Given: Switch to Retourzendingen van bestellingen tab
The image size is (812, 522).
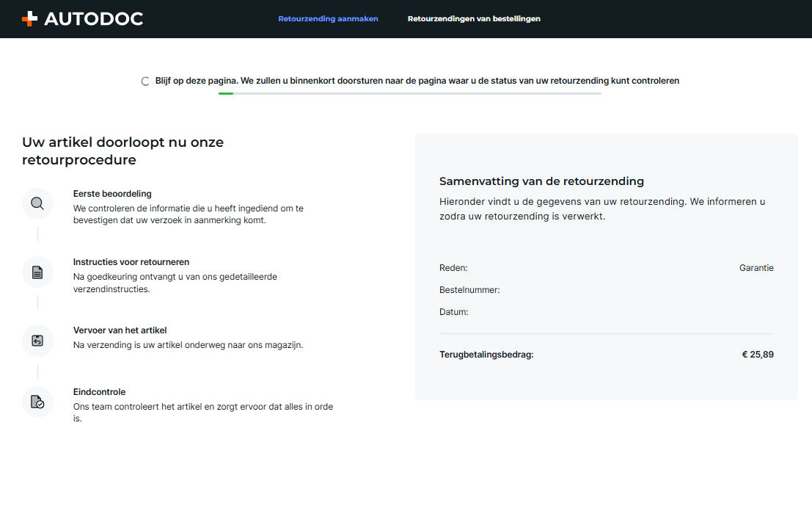Looking at the screenshot, I should (474, 19).
